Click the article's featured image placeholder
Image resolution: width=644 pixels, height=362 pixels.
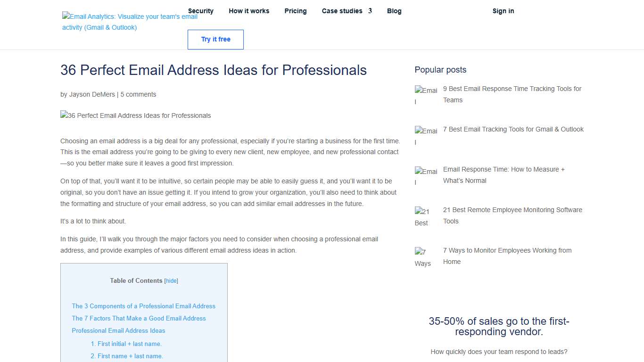tap(135, 115)
